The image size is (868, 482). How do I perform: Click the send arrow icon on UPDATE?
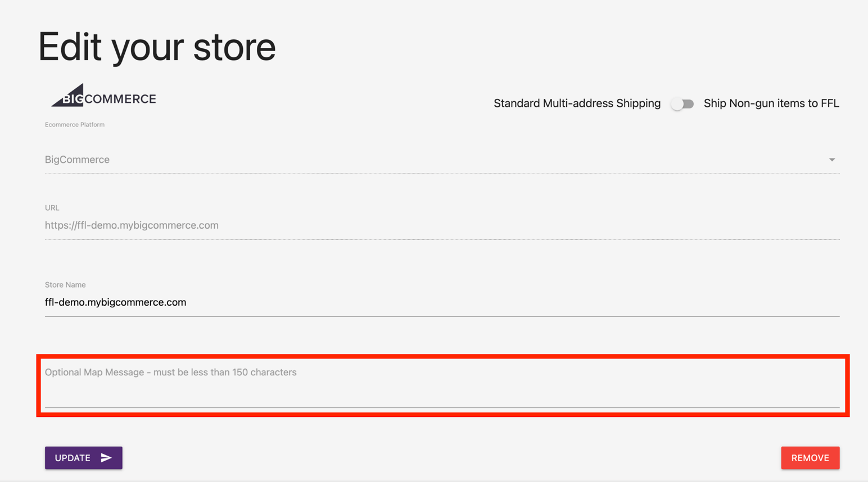pyautogui.click(x=106, y=458)
